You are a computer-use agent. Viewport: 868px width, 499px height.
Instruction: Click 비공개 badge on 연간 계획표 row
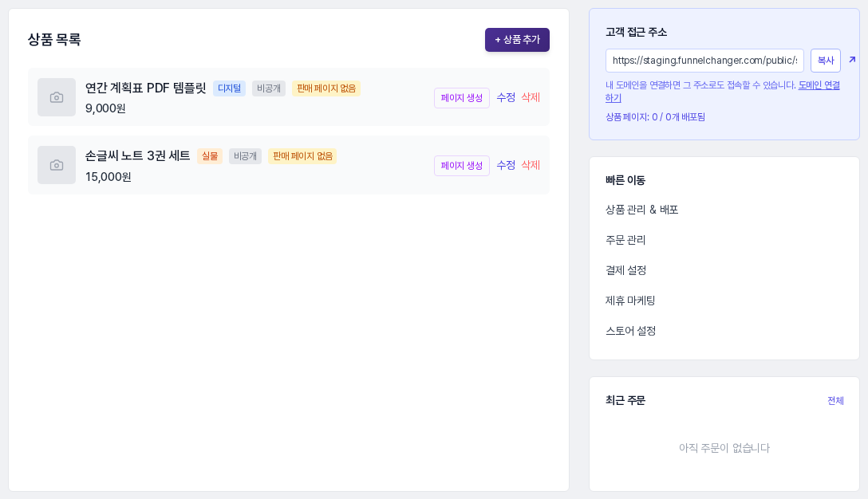[x=269, y=88]
